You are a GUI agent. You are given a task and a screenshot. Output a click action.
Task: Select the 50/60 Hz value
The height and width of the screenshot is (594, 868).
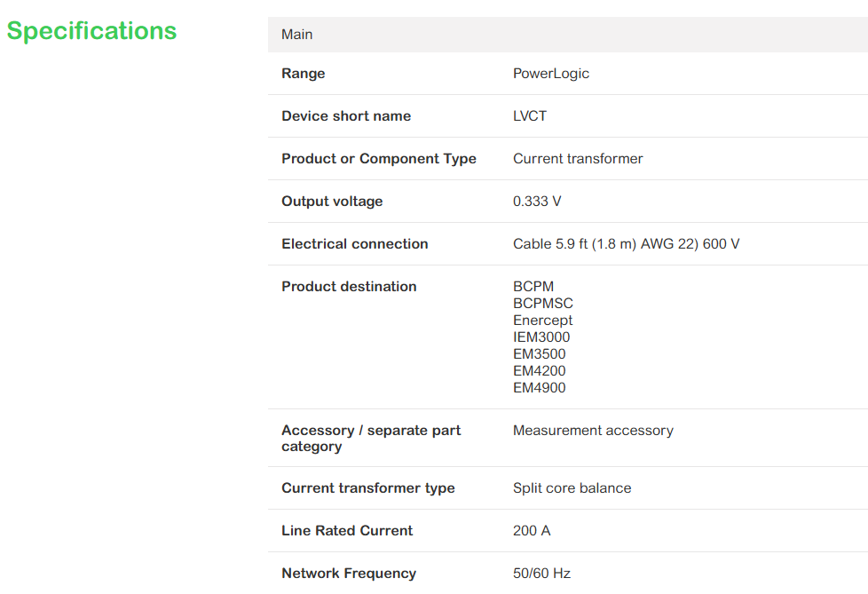[x=541, y=574]
